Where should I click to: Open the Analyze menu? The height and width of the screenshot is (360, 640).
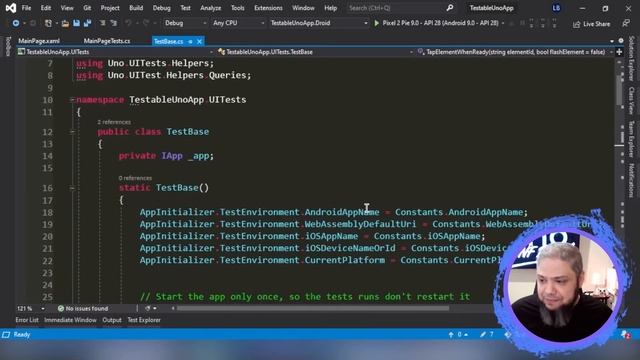[x=211, y=8]
